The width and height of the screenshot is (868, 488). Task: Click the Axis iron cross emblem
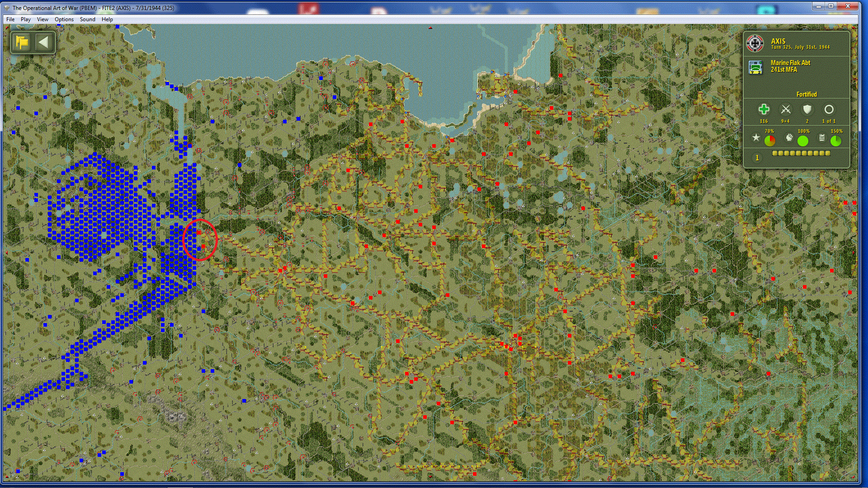(755, 43)
